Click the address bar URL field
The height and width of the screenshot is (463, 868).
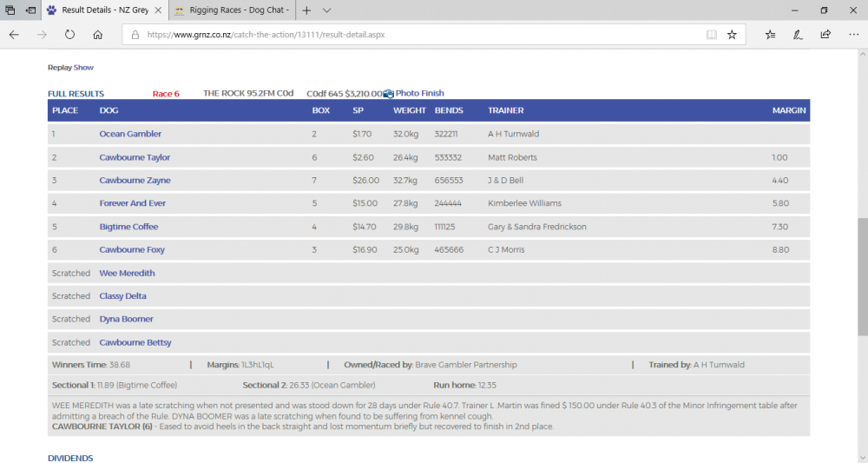417,35
